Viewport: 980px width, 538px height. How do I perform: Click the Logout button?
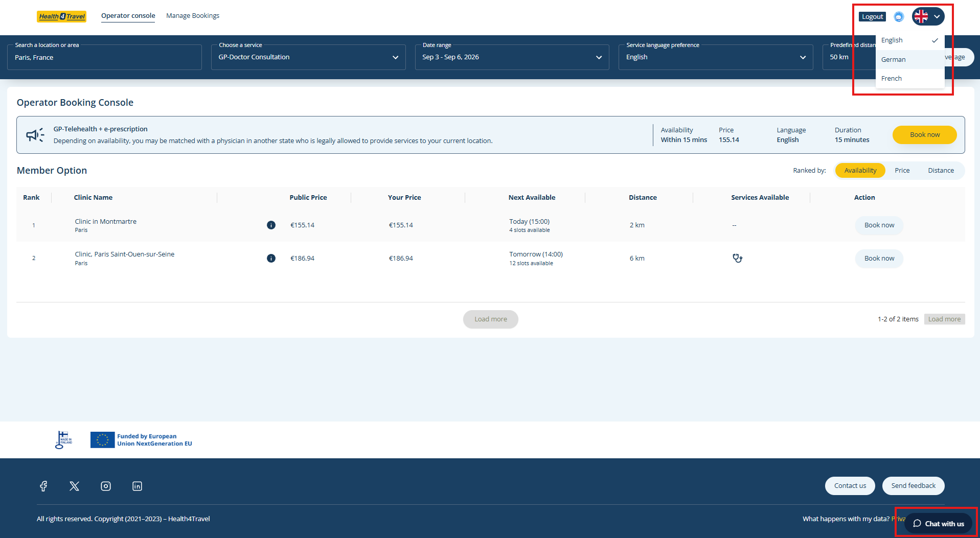click(872, 16)
